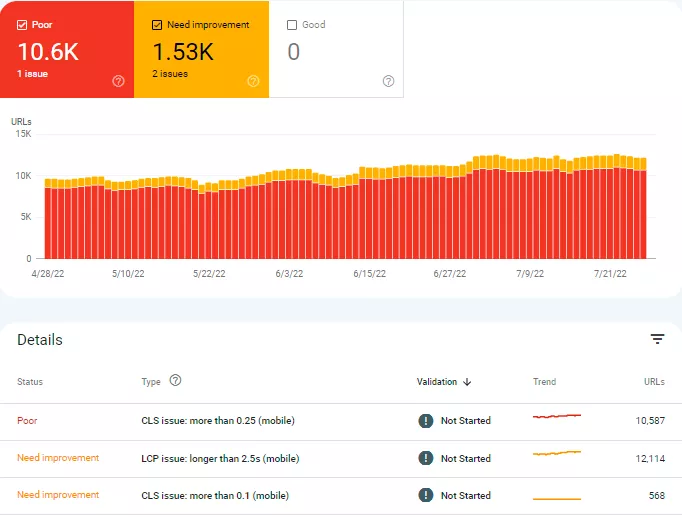Click the Details section heading
The image size is (682, 517).
tap(40, 340)
